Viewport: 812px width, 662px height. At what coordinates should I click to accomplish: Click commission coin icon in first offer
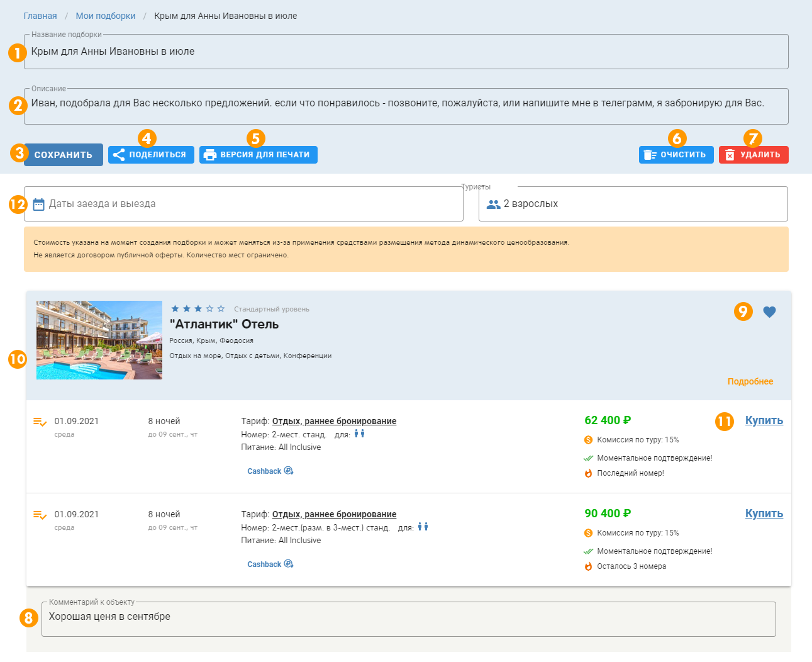[x=589, y=440]
